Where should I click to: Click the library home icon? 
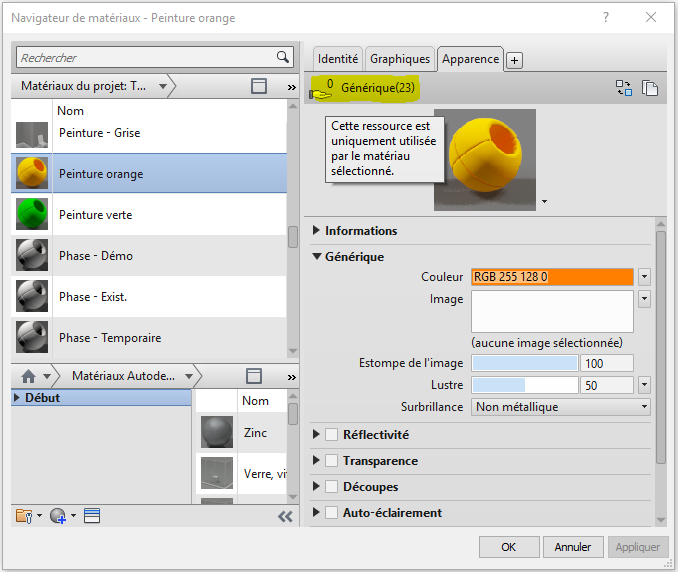(x=29, y=376)
